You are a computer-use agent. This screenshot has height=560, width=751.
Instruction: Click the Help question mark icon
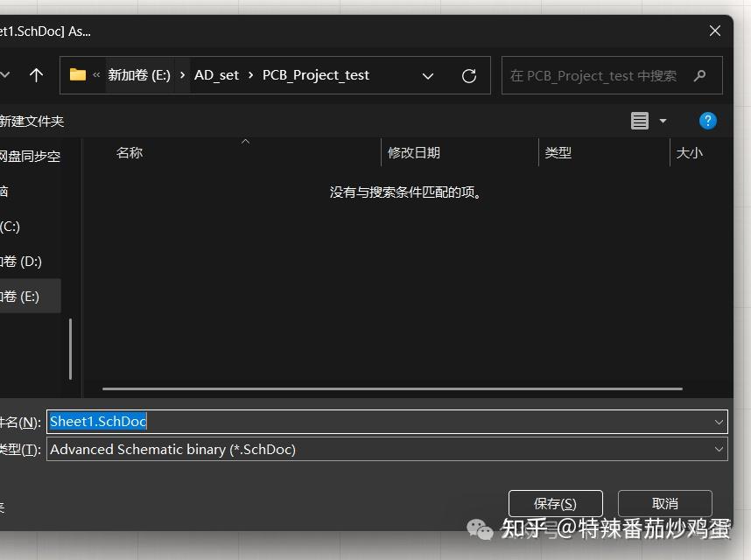point(707,120)
